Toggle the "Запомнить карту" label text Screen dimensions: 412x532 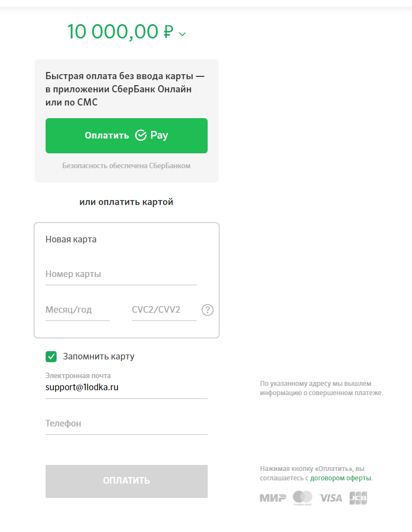[99, 356]
